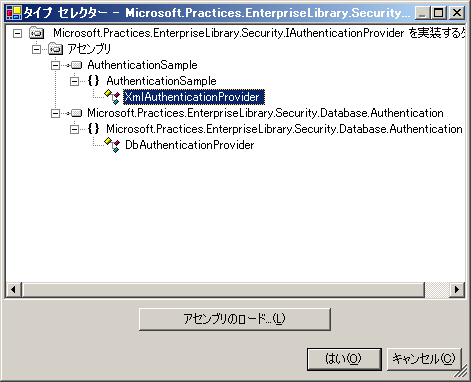Click the AuthenticationSample assembly icon

76,65
